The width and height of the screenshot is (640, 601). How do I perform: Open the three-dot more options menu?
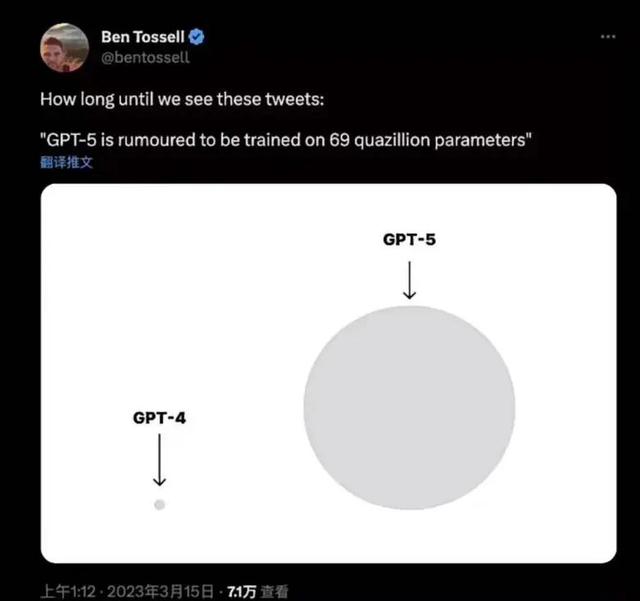607,37
